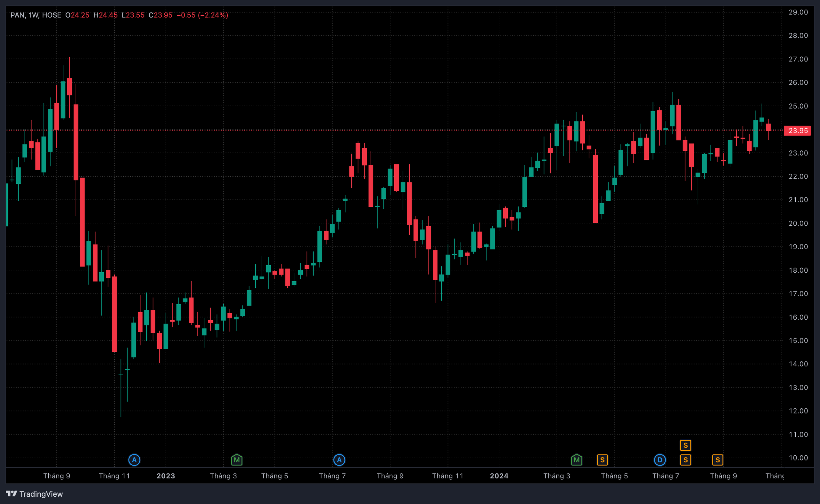
Task: Click the Tháng 7 label after 2024
Action: [x=666, y=476]
